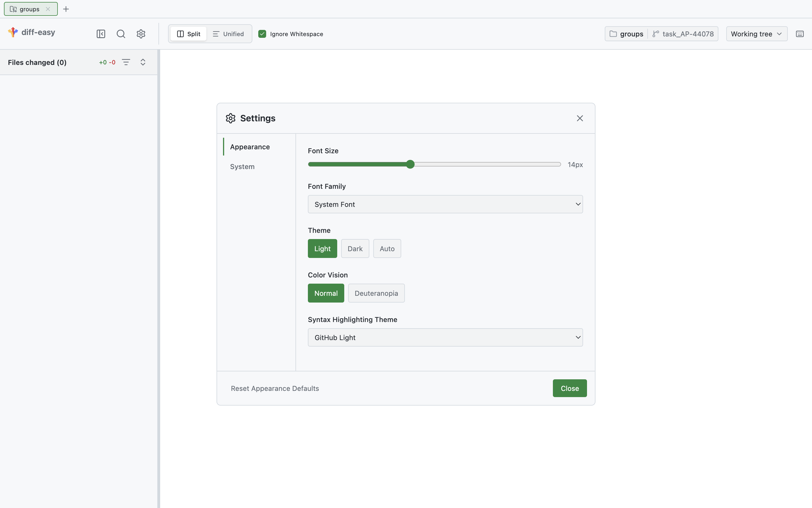Select the Auto theme

[x=387, y=249]
